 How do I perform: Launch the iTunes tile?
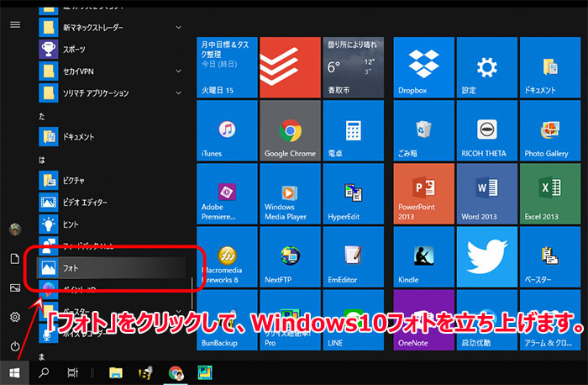point(227,130)
